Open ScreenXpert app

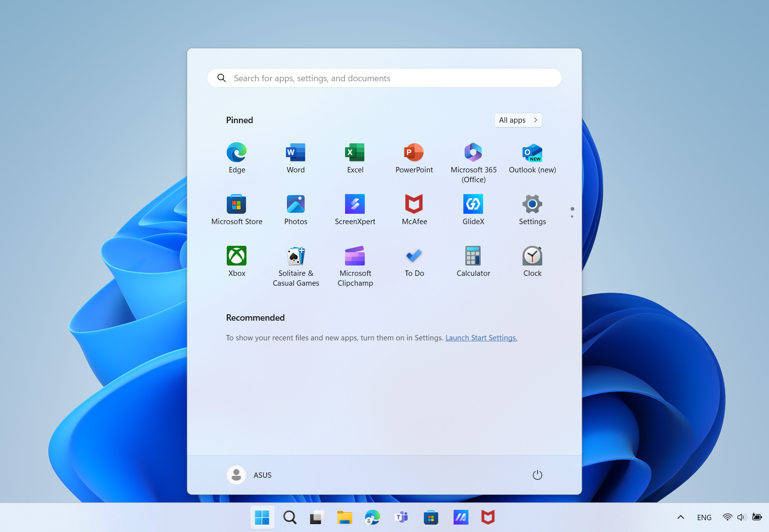[355, 210]
